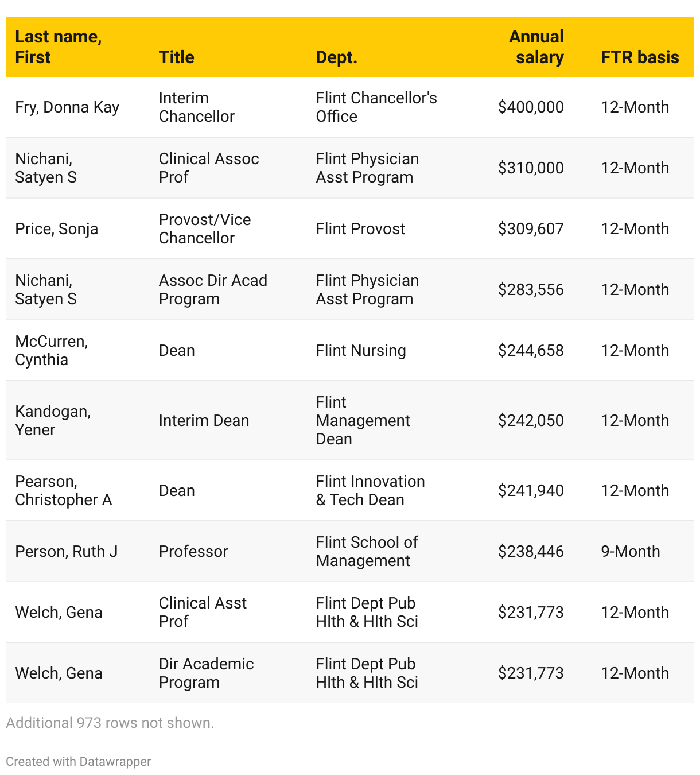Click the Dept. column header
This screenshot has width=700, height=775.
336,57
